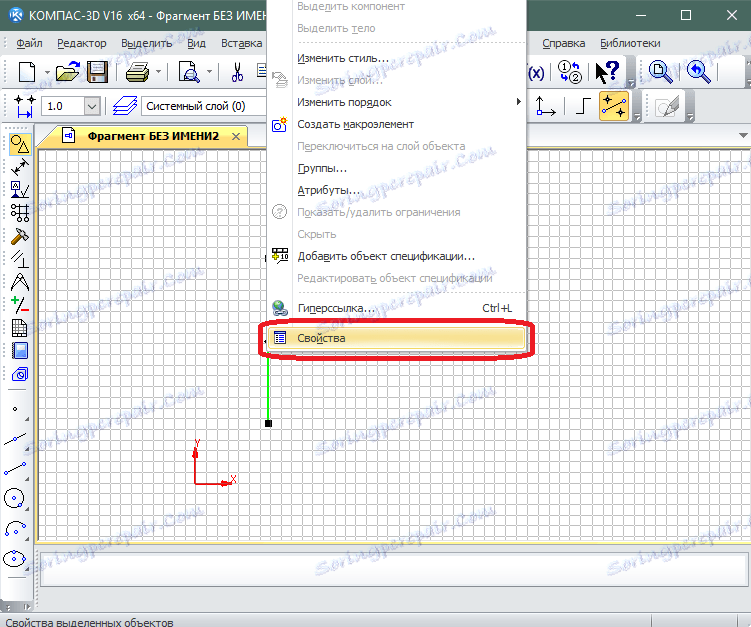This screenshot has width=751, height=627.
Task: Switch to Фрагмент БЕЗ ИМЕНИ2 tab
Action: [x=153, y=136]
